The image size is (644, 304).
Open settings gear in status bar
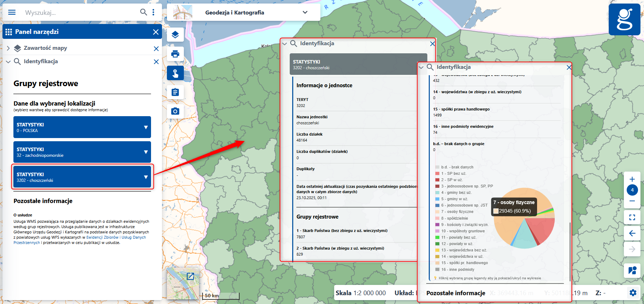coord(633,293)
